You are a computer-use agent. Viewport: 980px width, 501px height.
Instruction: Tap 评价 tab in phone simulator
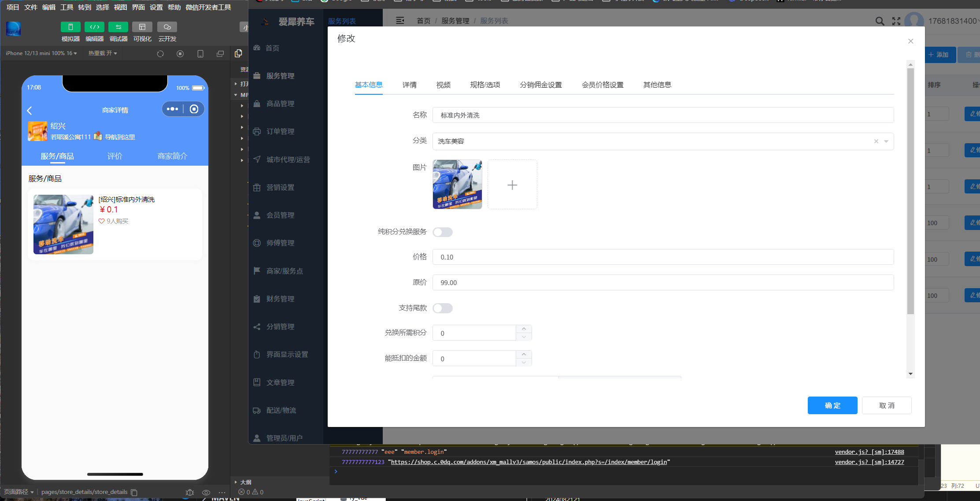pyautogui.click(x=115, y=156)
